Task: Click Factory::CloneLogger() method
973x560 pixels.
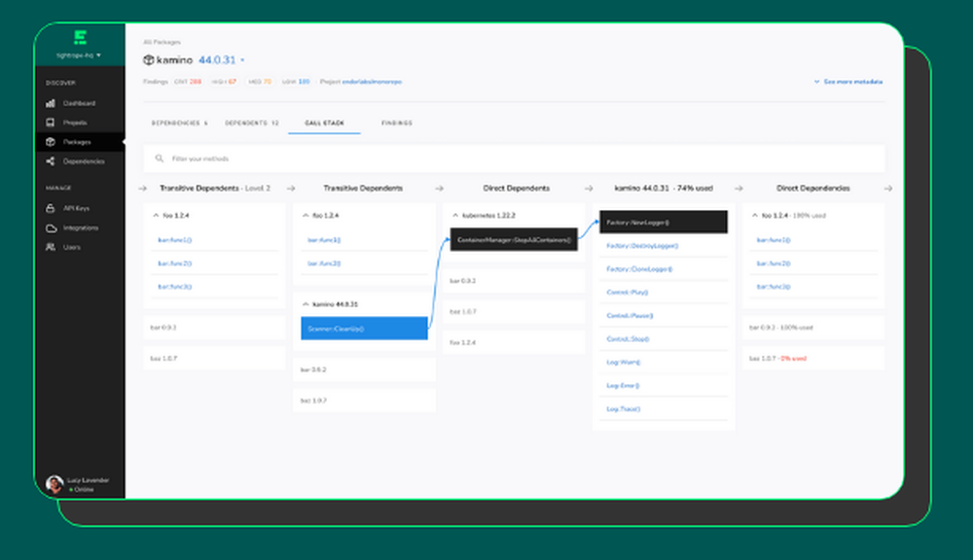Action: (x=639, y=269)
